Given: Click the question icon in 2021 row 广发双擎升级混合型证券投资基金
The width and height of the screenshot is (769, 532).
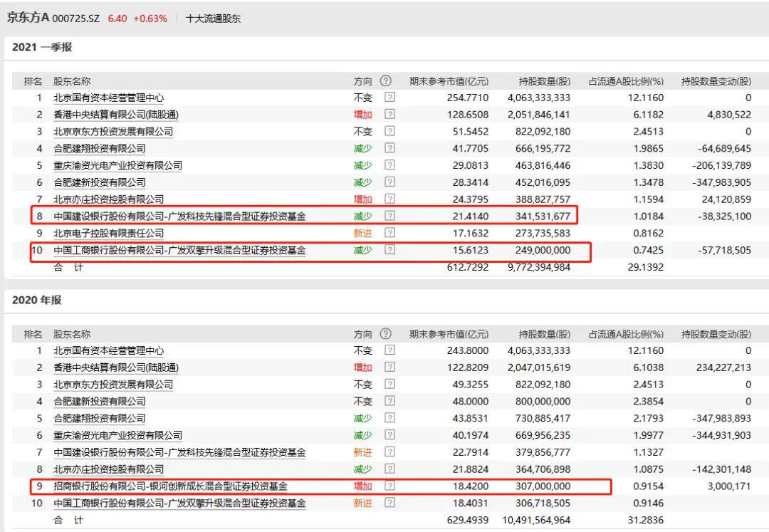Looking at the screenshot, I should coord(390,249).
